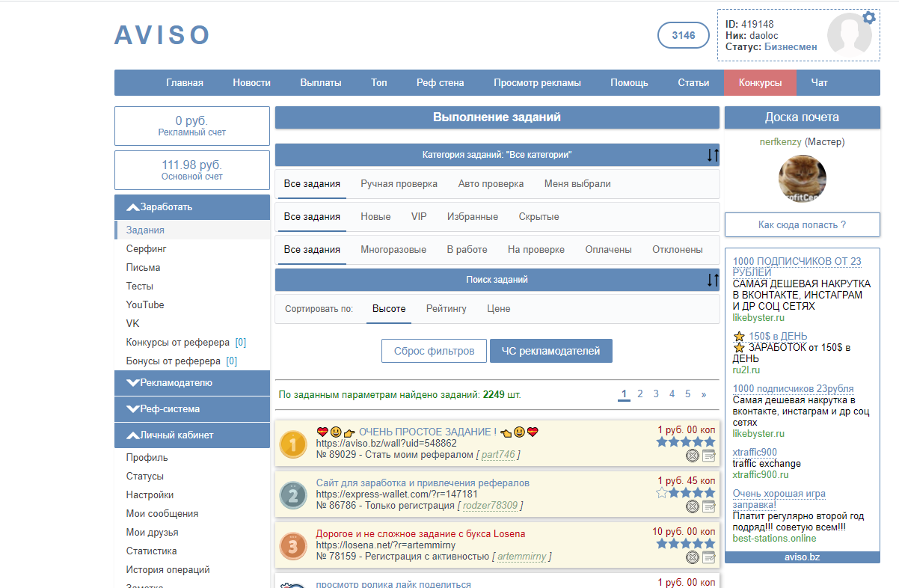Sort tasks by Цене
This screenshot has width=899, height=588.
click(498, 308)
